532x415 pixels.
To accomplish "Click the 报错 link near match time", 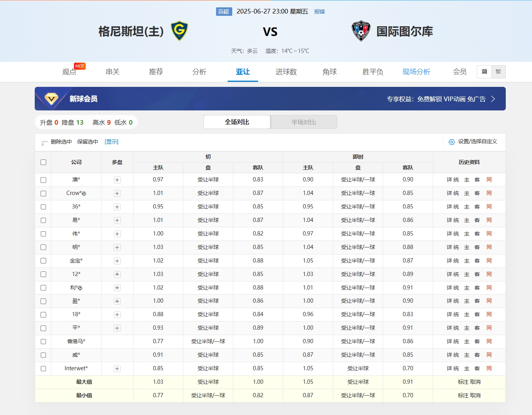I will [x=319, y=12].
